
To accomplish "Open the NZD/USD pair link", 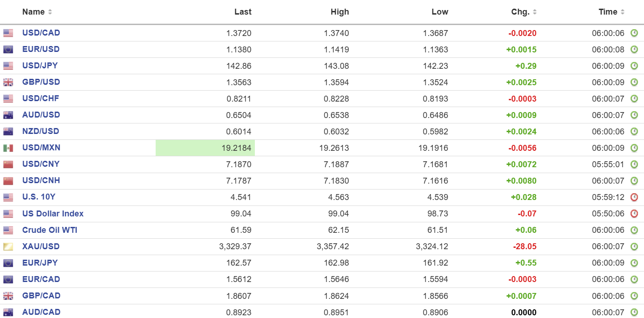I will 41,131.
